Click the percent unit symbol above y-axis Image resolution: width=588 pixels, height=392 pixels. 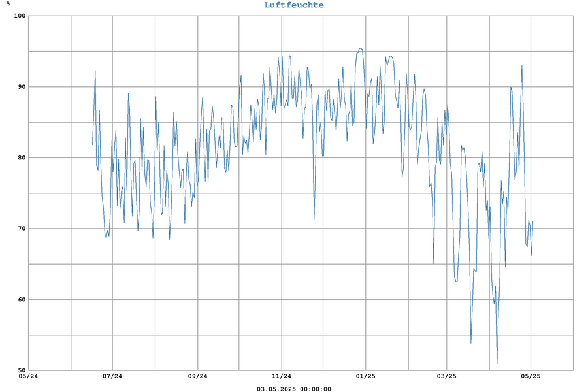(8, 3)
